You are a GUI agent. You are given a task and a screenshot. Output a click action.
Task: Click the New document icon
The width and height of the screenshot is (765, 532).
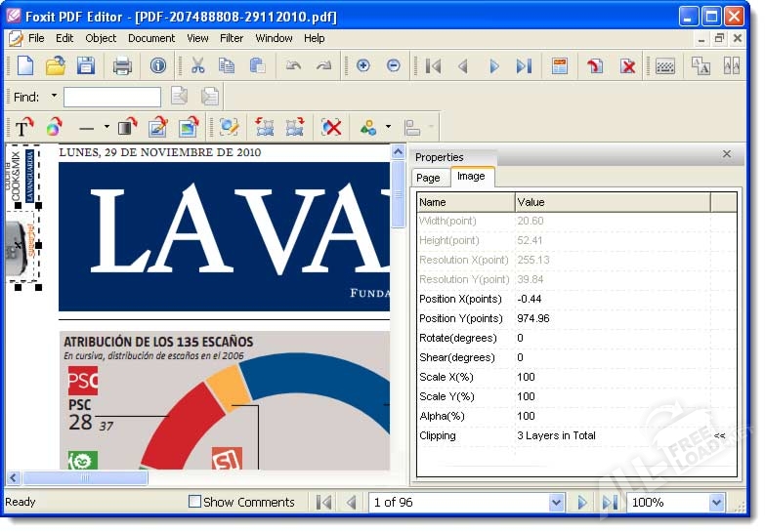(x=24, y=65)
